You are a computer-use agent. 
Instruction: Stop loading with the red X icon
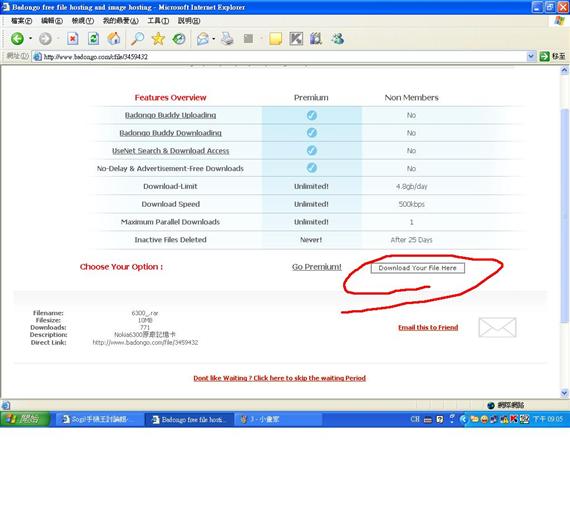point(72,39)
